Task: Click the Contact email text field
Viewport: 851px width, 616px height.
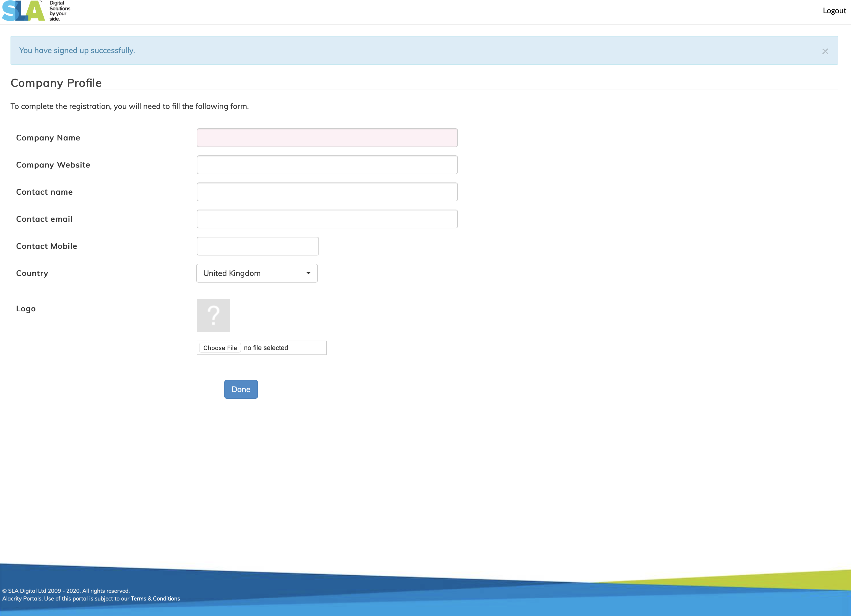Action: click(327, 219)
